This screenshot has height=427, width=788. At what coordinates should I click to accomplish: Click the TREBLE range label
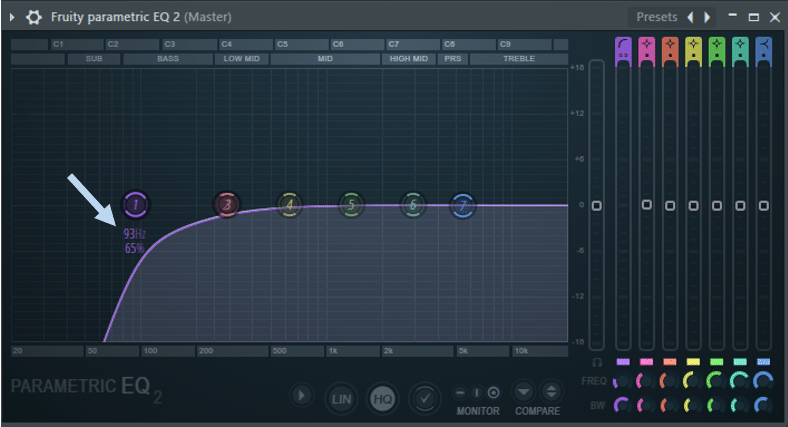pyautogui.click(x=519, y=59)
